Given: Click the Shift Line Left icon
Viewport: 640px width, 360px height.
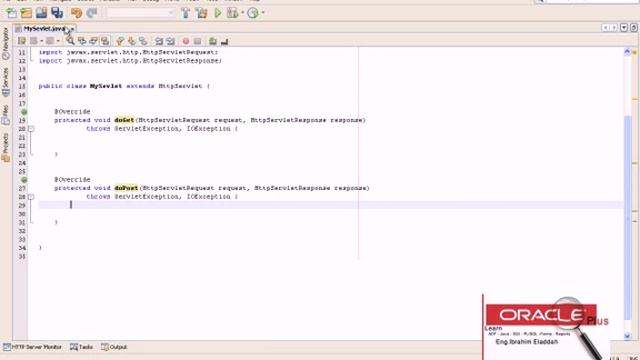Looking at the screenshot, I should point(159,41).
